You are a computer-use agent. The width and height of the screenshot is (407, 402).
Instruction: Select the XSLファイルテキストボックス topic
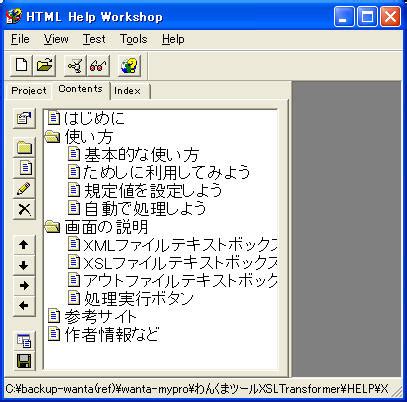pos(180,263)
